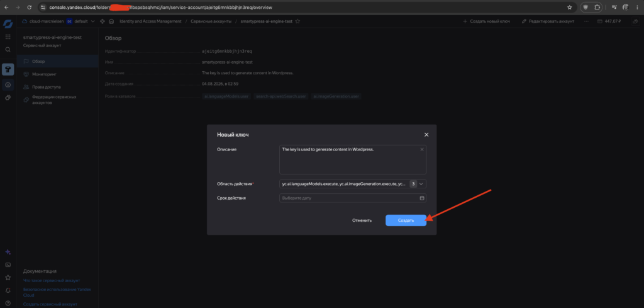This screenshot has width=644, height=308.
Task: Click the selected scopes count badge 3
Action: pos(413,184)
